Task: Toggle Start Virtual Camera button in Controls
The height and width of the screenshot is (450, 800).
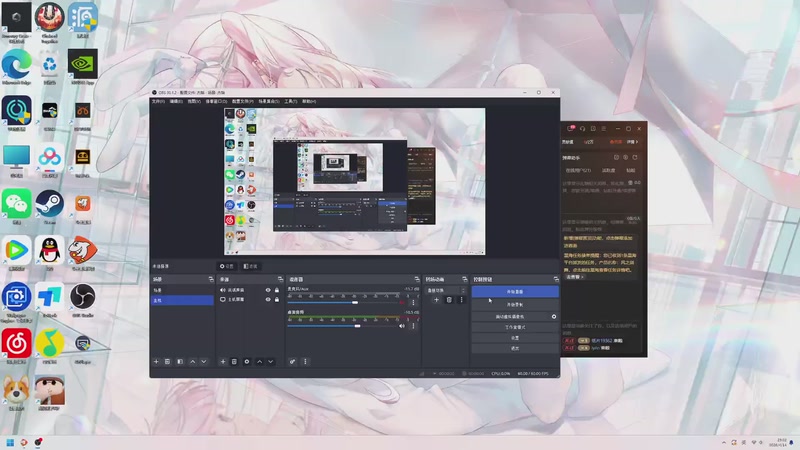Action: coord(510,316)
